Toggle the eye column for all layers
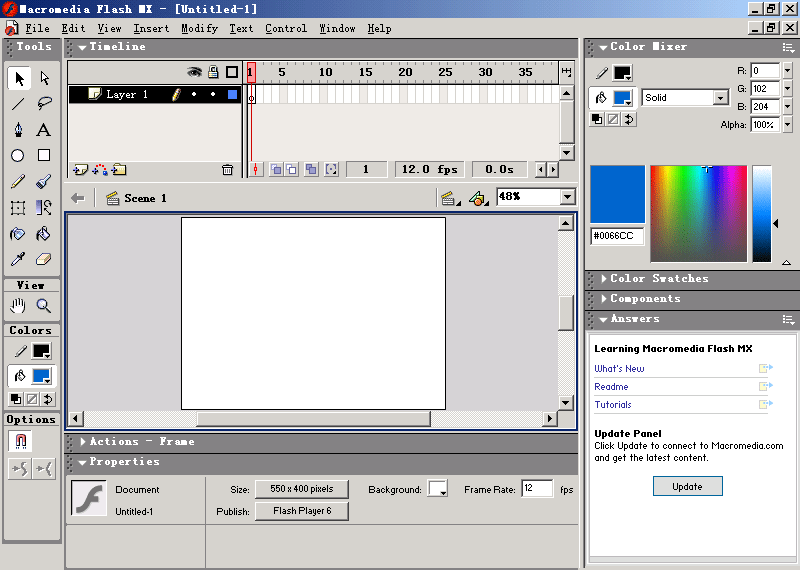 click(x=194, y=72)
